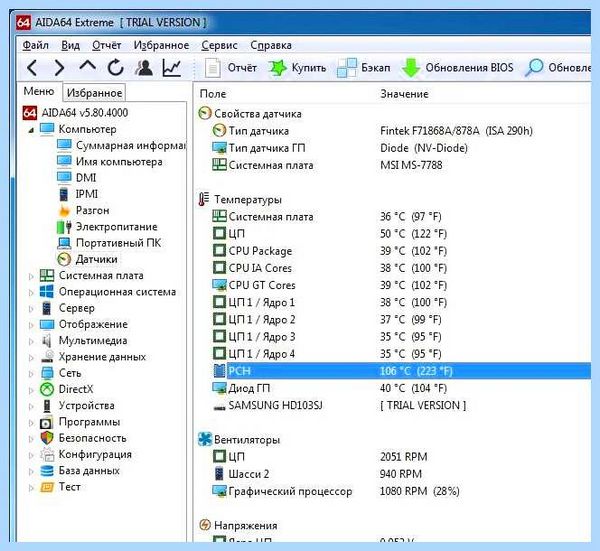Expand the Системная плата tree node
The height and width of the screenshot is (551, 600).
point(31,276)
